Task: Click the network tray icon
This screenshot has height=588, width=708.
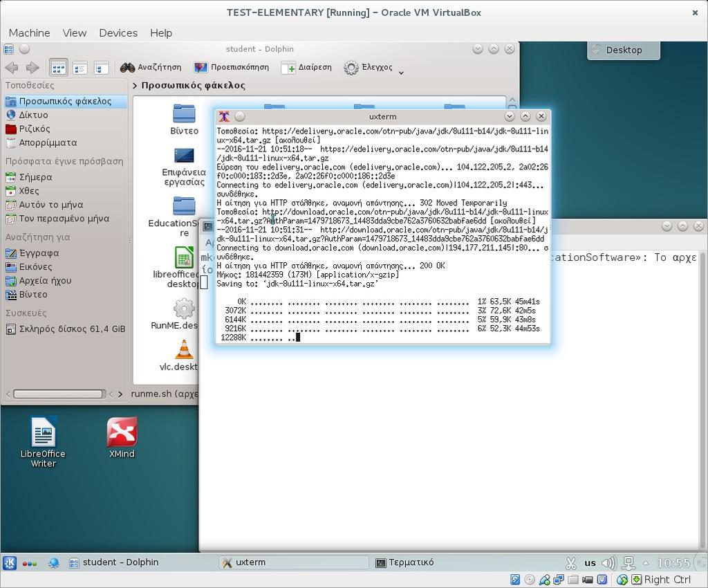Action: (x=628, y=562)
